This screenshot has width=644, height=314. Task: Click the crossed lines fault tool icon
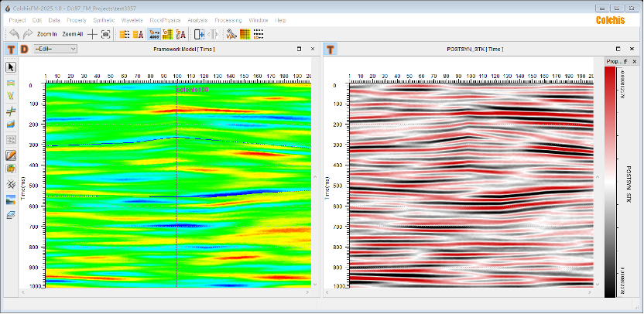11,110
